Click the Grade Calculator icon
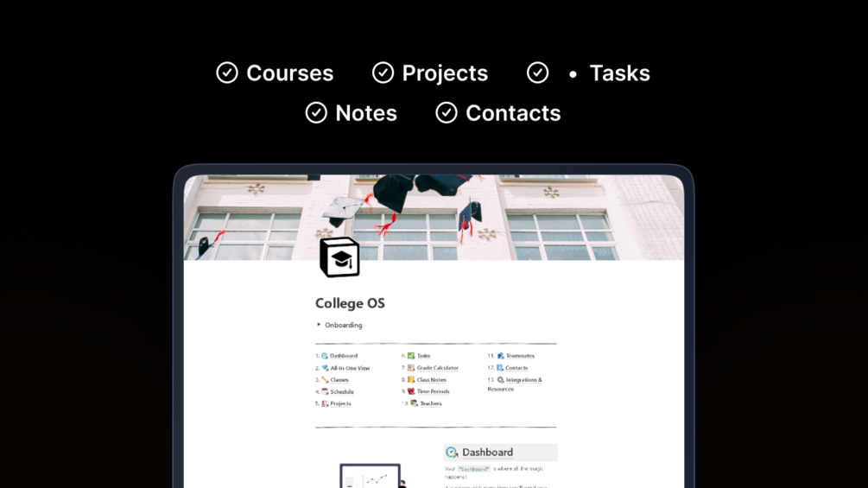Image resolution: width=868 pixels, height=488 pixels. [x=411, y=367]
